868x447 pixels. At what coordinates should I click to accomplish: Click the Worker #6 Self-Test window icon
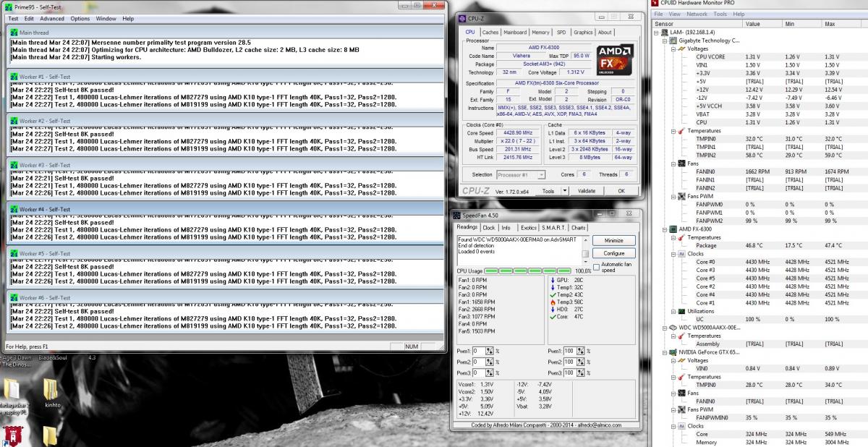[x=14, y=297]
